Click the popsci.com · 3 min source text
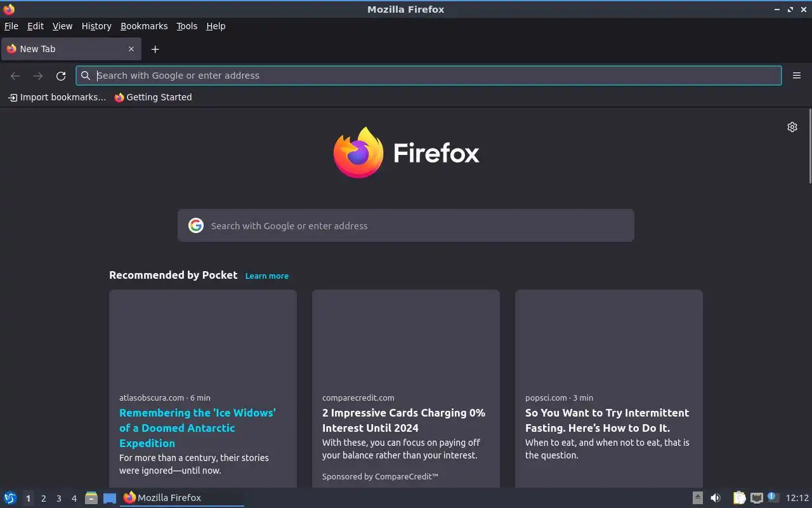 point(559,398)
